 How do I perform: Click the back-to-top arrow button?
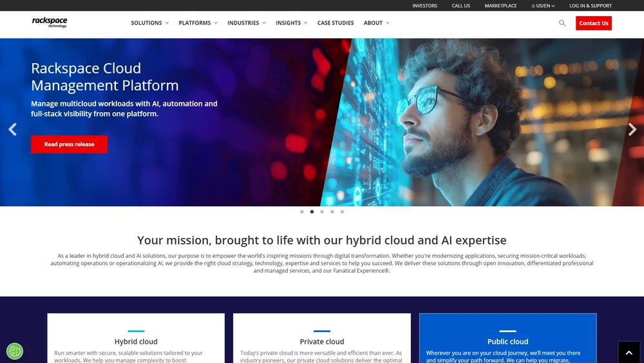(629, 352)
